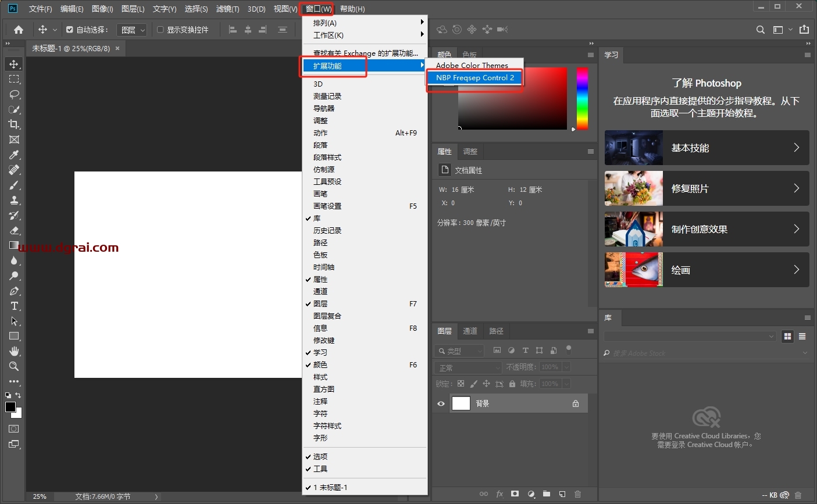Open the 图层 auto-select target dropdown

(x=131, y=30)
